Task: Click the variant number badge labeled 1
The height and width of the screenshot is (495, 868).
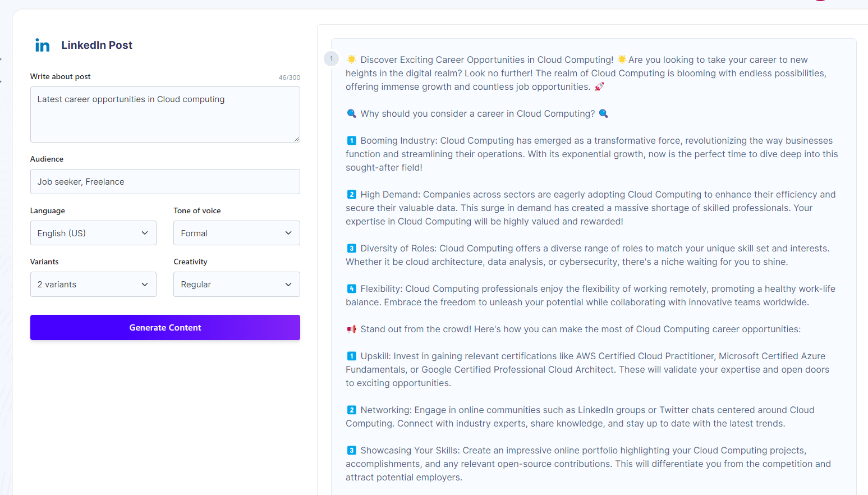Action: [331, 58]
